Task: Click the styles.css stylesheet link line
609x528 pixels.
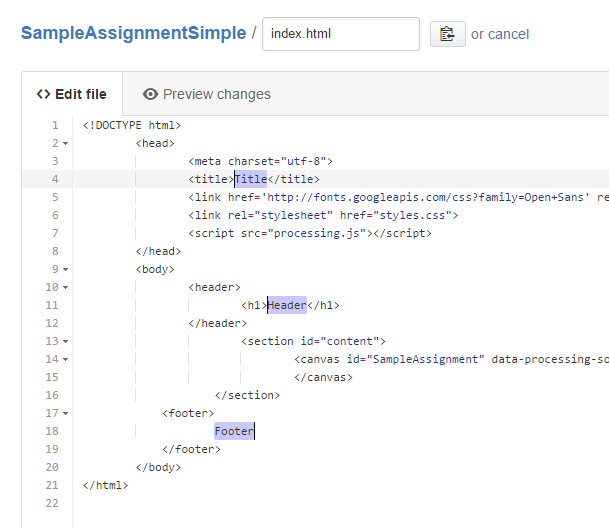Action: tap(322, 215)
